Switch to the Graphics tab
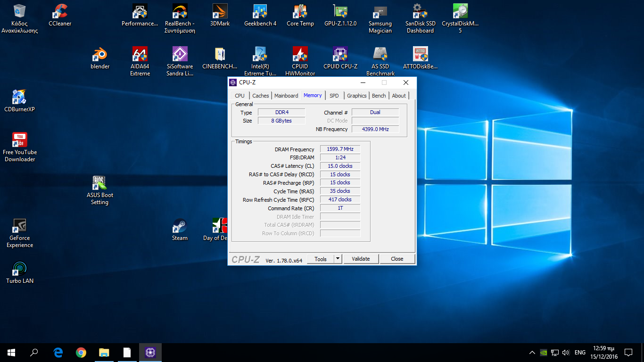644x362 pixels. pyautogui.click(x=356, y=96)
